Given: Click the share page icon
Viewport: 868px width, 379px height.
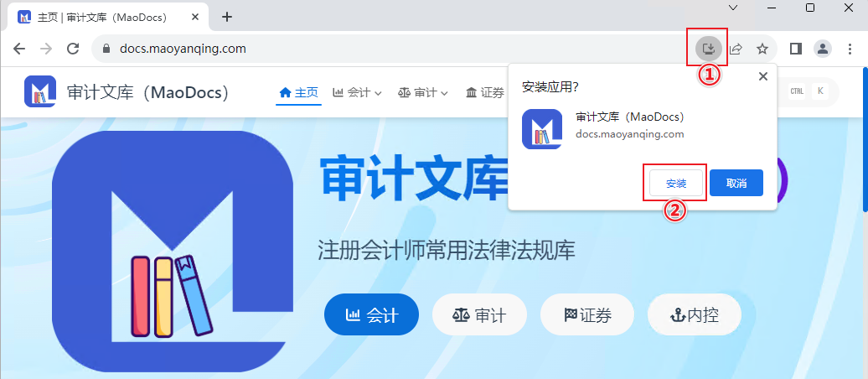Looking at the screenshot, I should click(736, 49).
